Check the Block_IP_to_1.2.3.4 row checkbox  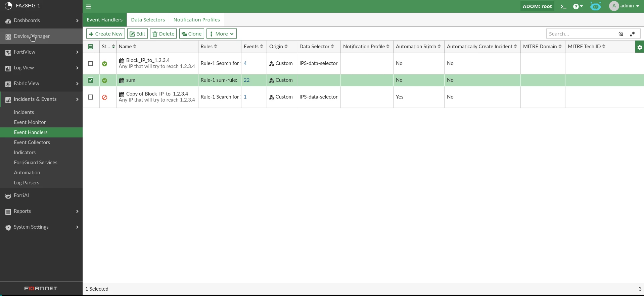[x=91, y=63]
